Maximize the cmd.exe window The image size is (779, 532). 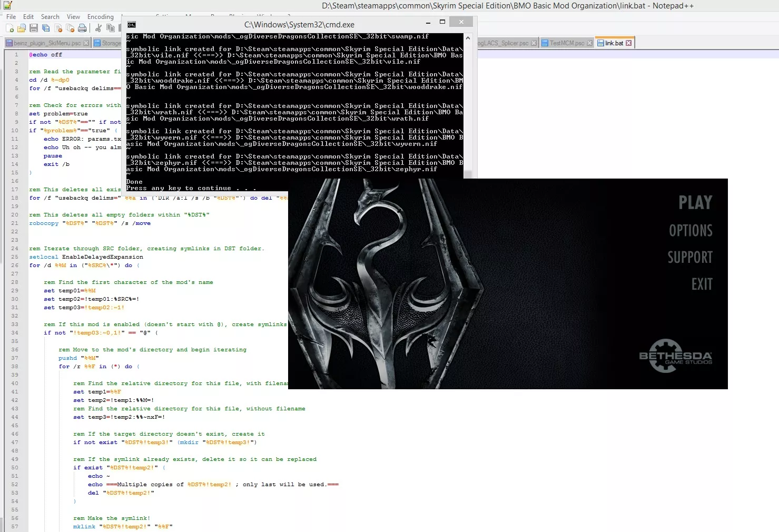pyautogui.click(x=442, y=22)
